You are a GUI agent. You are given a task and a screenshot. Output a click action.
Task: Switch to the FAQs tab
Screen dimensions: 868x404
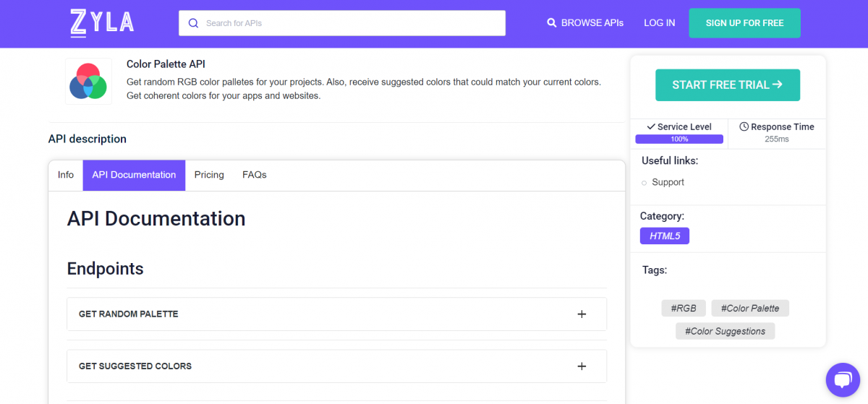pos(255,175)
